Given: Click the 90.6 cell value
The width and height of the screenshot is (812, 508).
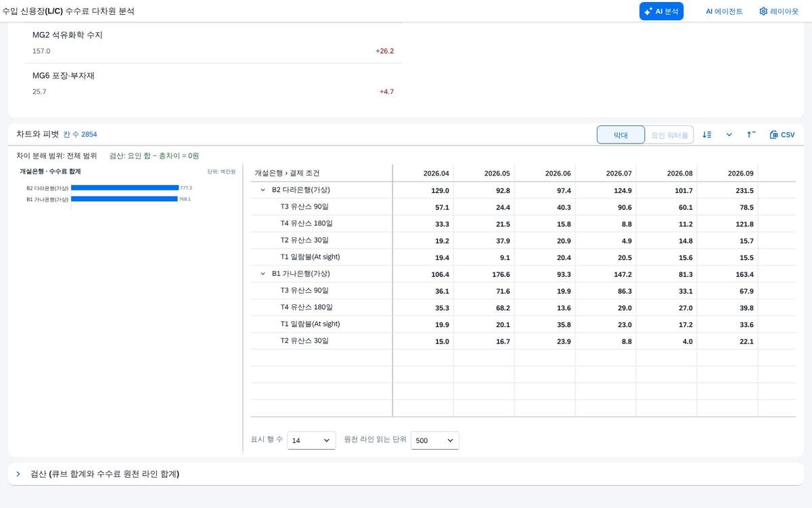Looking at the screenshot, I should [x=625, y=207].
